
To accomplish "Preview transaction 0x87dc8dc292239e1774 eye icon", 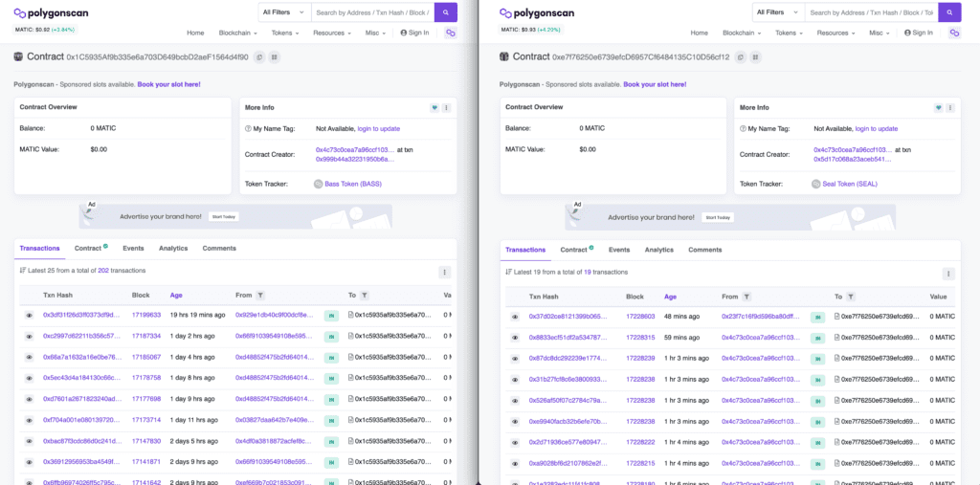I will [515, 360].
